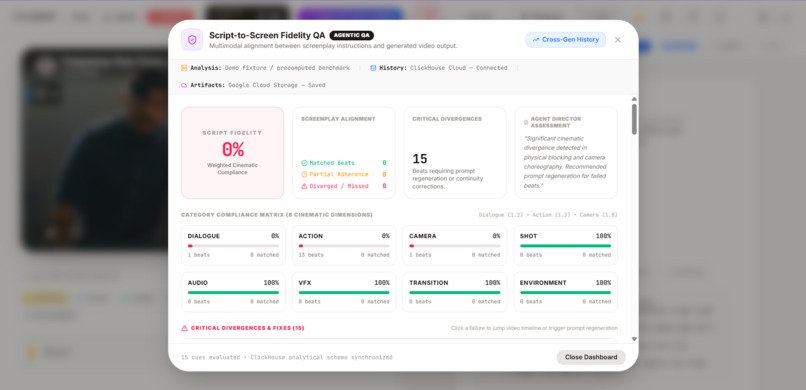806x390 pixels.
Task: Click "Demo fixture / precomputed benchmark" text
Action: click(x=287, y=68)
